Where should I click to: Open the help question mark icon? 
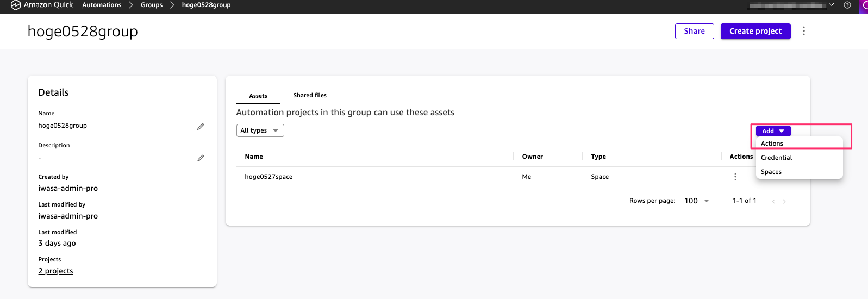coord(847,5)
